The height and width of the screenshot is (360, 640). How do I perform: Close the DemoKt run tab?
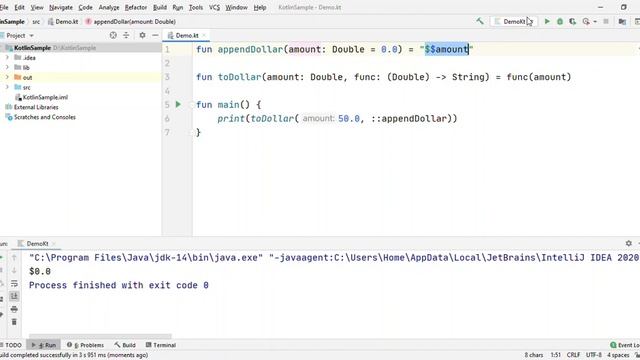click(53, 244)
